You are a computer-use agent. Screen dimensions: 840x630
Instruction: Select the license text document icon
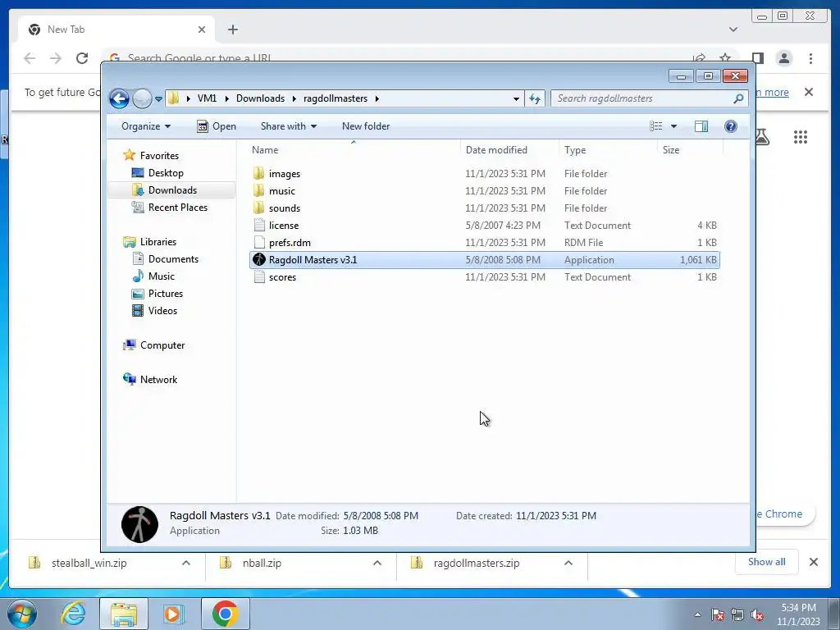click(259, 226)
